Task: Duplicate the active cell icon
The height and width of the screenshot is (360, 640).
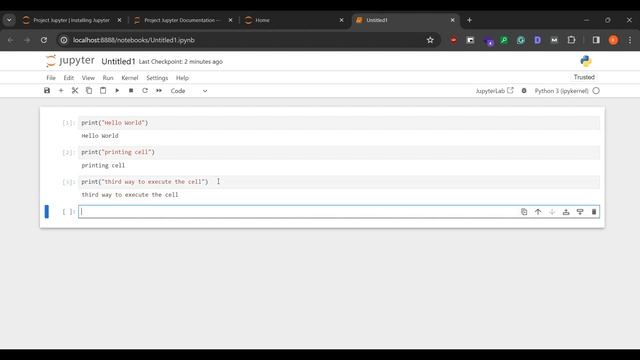Action: click(524, 212)
